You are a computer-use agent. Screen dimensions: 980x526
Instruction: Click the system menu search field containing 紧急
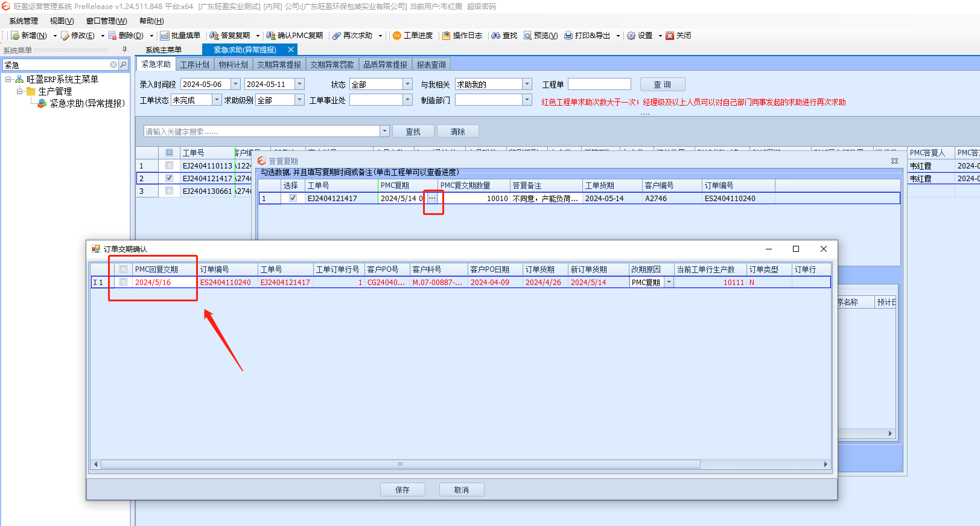tap(56, 65)
